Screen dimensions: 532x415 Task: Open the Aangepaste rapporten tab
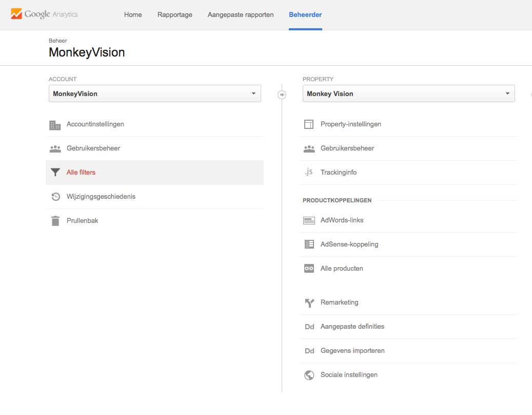241,14
